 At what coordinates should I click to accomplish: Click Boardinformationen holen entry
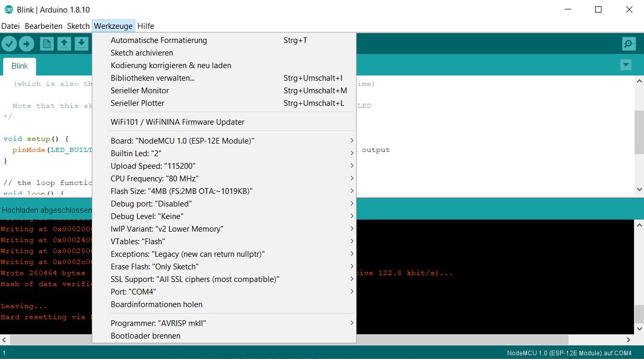point(156,304)
